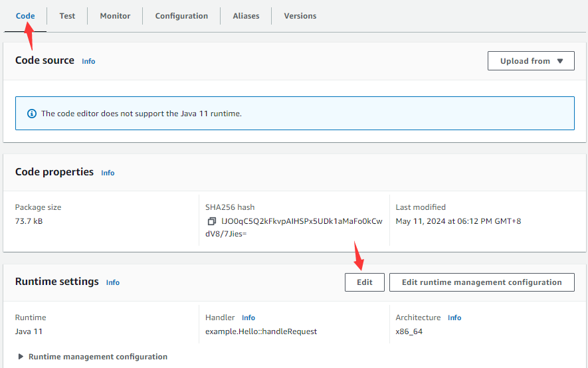Open Info link beside Code source

(x=88, y=61)
